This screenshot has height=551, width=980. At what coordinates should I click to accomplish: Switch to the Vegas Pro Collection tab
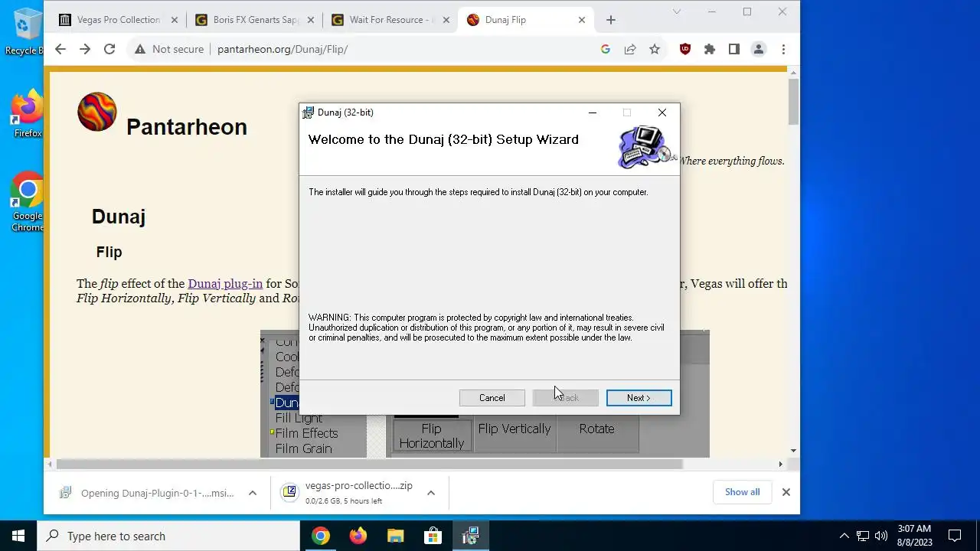click(119, 20)
